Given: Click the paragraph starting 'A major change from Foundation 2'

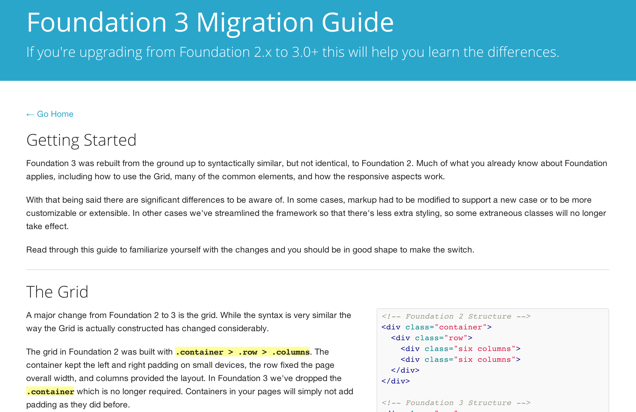Looking at the screenshot, I should 189,322.
